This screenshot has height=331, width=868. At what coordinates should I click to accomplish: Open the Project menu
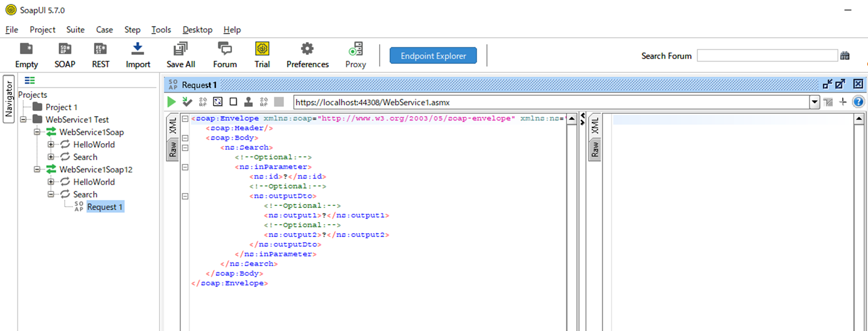click(x=43, y=30)
